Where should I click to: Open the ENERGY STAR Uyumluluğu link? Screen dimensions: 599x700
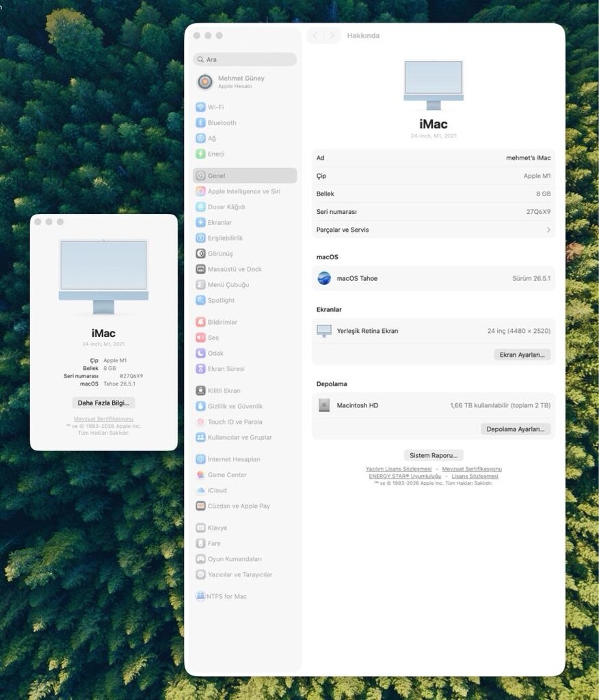pyautogui.click(x=405, y=476)
